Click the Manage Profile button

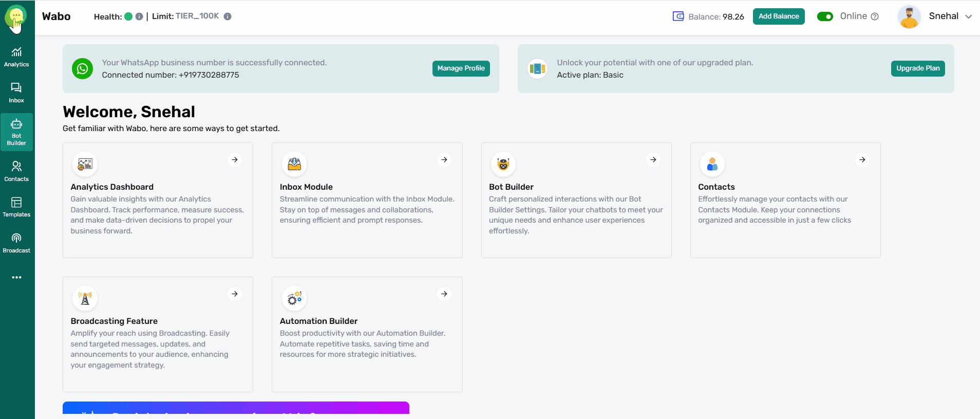pyautogui.click(x=461, y=68)
